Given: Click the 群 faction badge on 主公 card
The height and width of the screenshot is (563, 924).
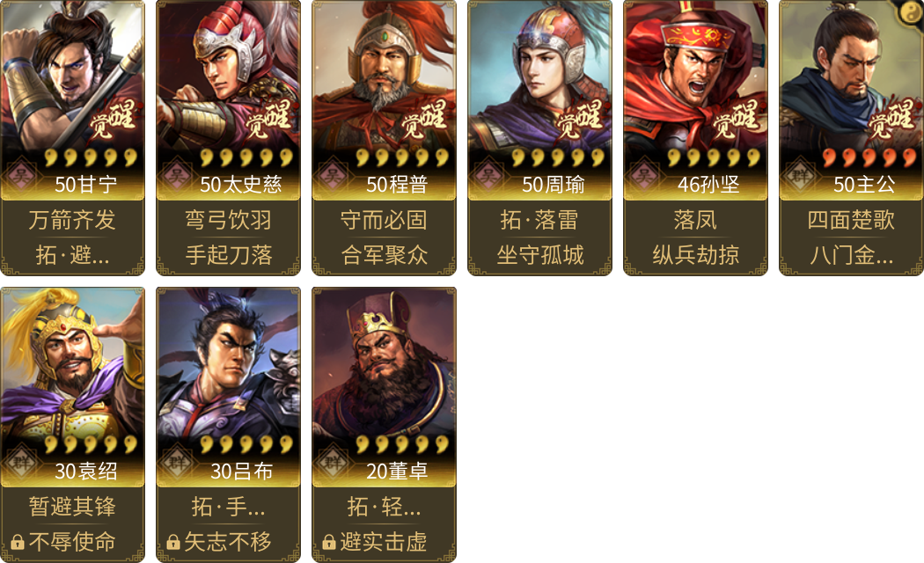Looking at the screenshot, I should (799, 175).
